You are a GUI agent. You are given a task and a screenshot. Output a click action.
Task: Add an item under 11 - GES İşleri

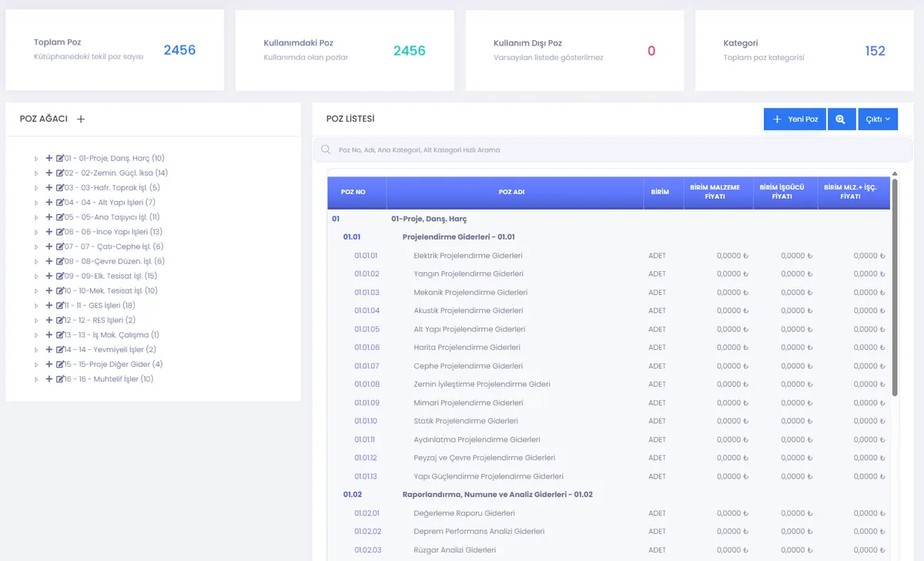pos(49,305)
